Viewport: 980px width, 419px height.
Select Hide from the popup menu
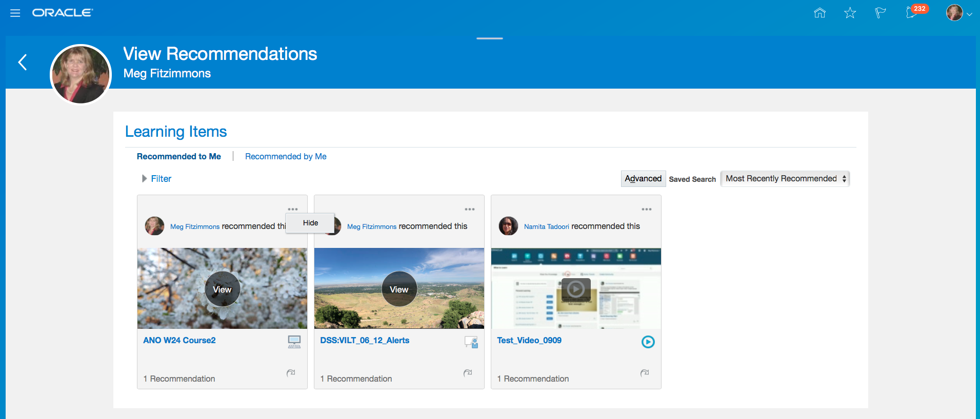click(310, 223)
